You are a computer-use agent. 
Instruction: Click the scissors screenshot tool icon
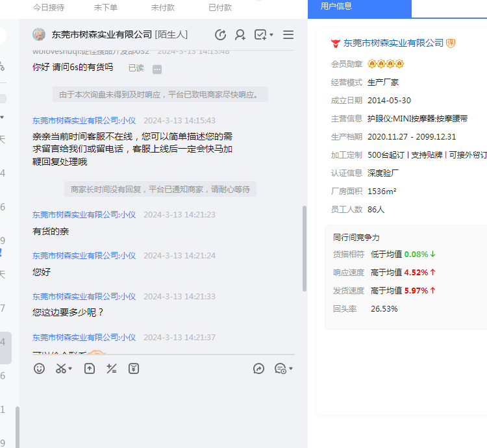point(60,369)
